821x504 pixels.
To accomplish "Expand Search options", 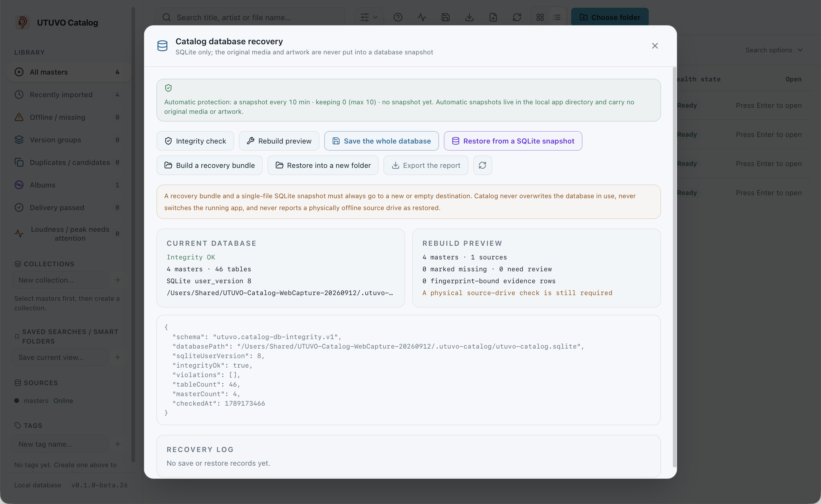I will tap(774, 50).
